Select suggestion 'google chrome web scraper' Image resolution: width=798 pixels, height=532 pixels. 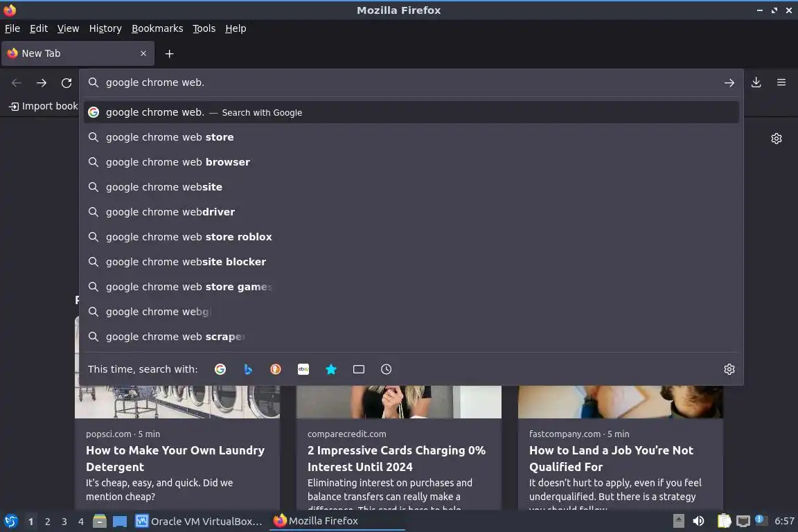(411, 337)
